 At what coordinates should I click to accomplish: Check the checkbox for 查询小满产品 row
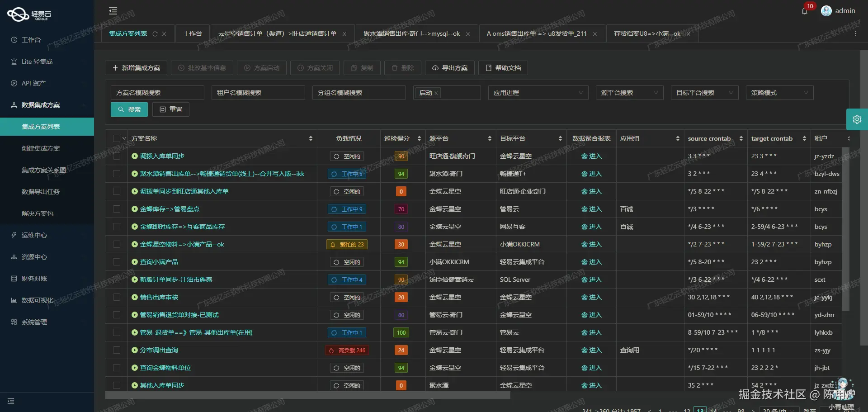point(117,262)
